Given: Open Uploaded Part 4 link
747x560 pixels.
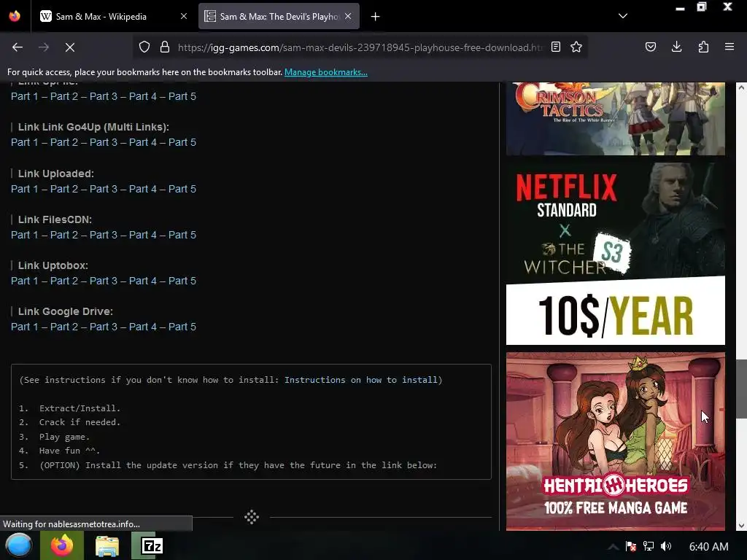Looking at the screenshot, I should pos(142,189).
